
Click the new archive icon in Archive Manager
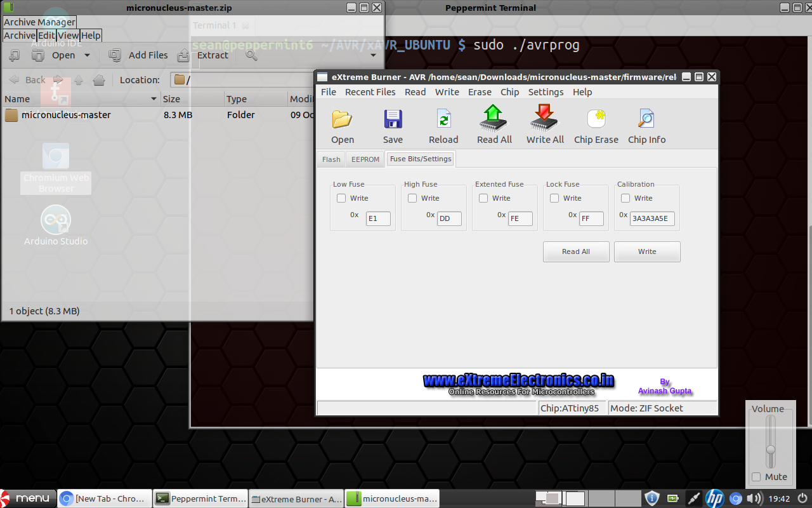13,55
